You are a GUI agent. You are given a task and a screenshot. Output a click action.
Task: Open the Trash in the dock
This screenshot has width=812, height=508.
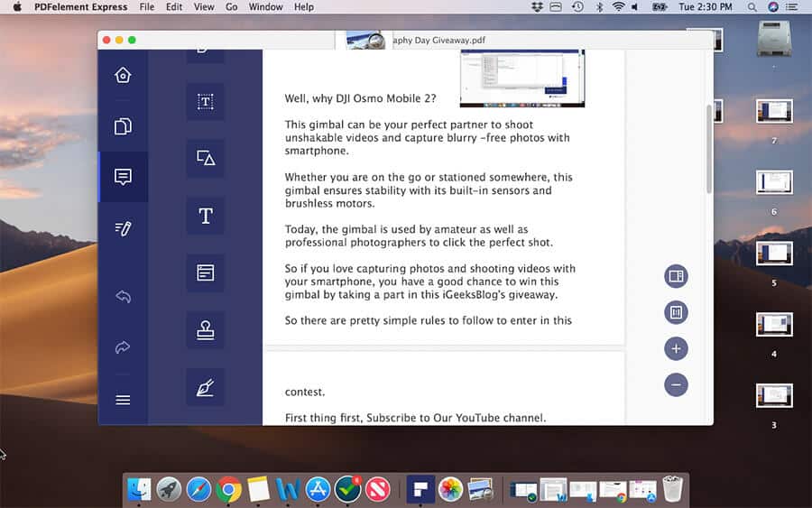[673, 489]
